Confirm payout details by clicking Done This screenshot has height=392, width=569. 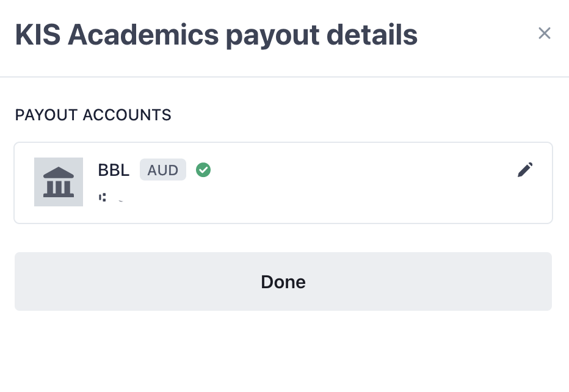pos(283,281)
